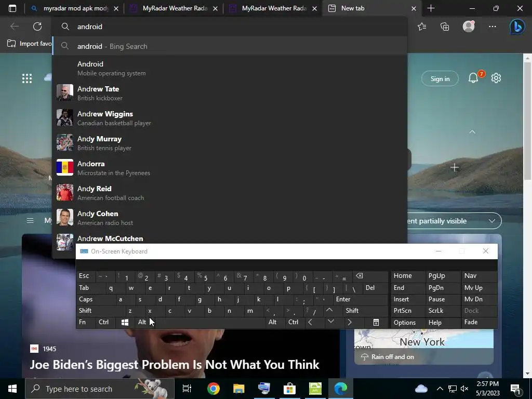532x399 pixels.
Task: Click the context menu key on On-Screen Keyboard
Action: click(376, 322)
